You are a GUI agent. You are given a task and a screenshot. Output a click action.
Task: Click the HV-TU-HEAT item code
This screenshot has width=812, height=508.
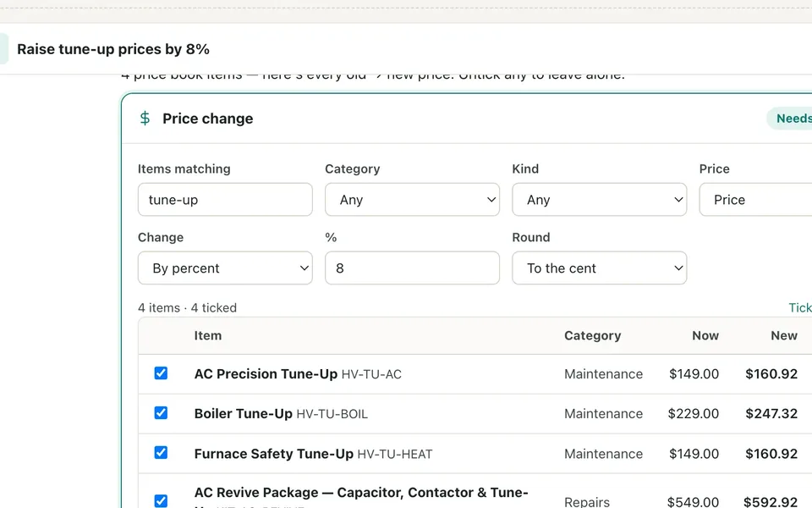395,454
